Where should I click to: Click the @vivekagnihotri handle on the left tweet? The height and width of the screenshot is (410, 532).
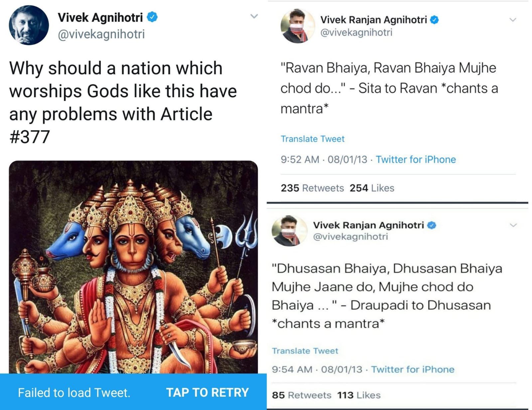click(101, 34)
